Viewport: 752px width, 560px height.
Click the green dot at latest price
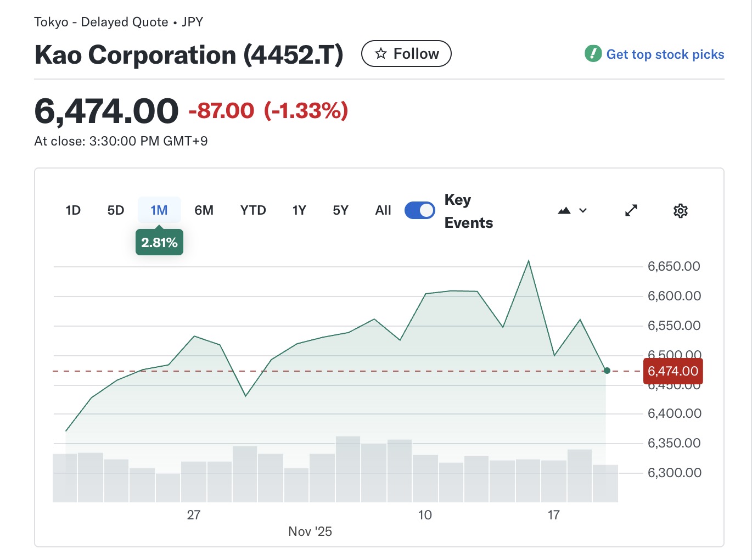(x=607, y=371)
